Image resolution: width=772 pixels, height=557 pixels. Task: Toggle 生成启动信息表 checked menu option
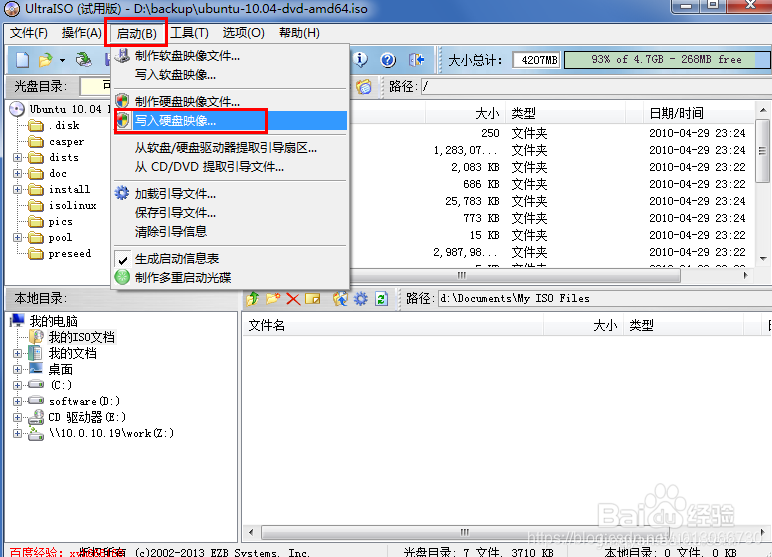coord(176,259)
